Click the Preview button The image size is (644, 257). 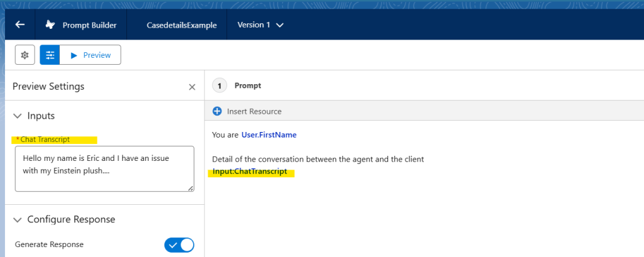(91, 55)
